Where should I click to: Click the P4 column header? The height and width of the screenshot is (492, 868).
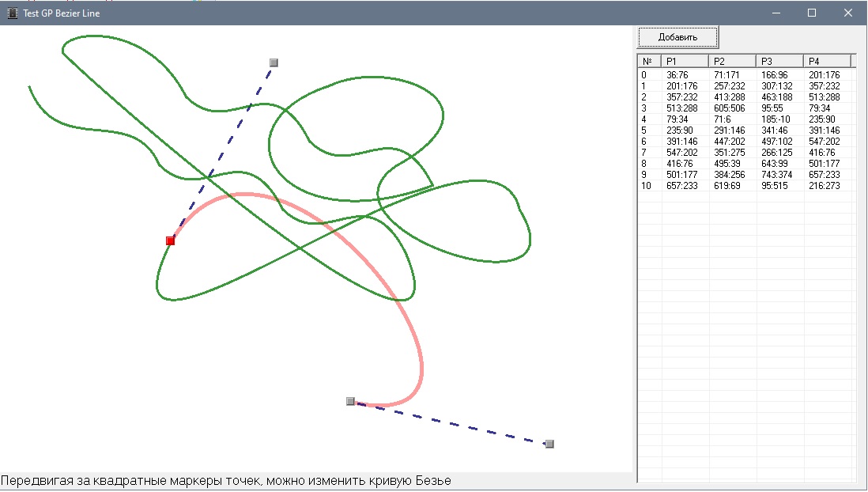826,61
